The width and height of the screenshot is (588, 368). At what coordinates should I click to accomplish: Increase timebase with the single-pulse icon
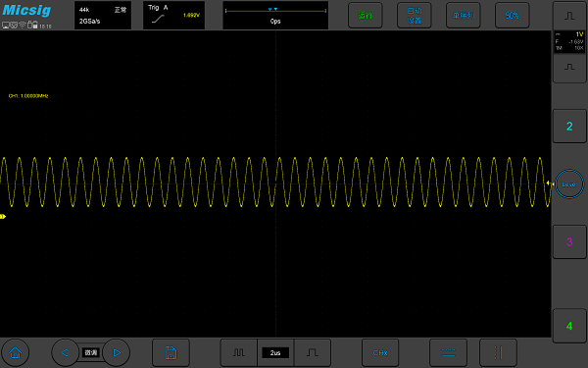pyautogui.click(x=313, y=352)
